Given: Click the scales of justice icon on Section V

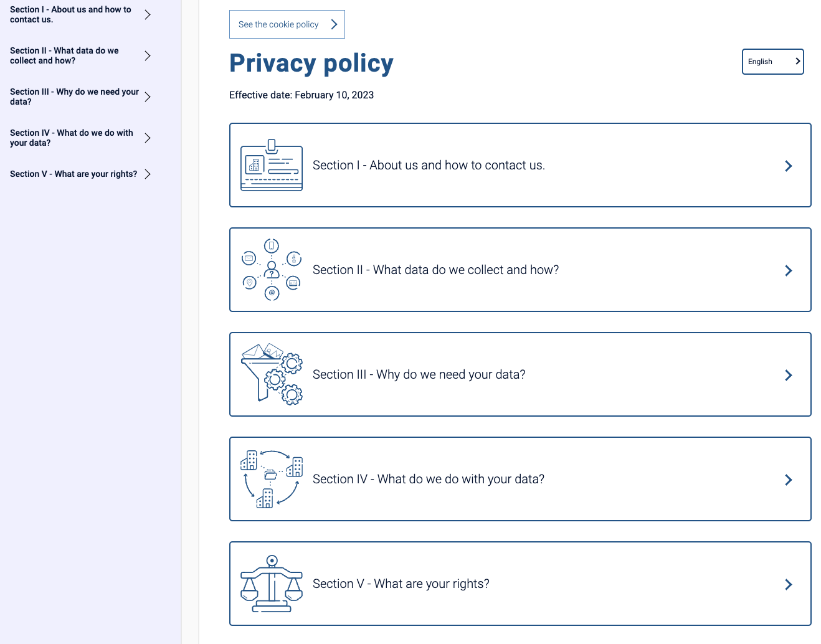Looking at the screenshot, I should tap(271, 584).
